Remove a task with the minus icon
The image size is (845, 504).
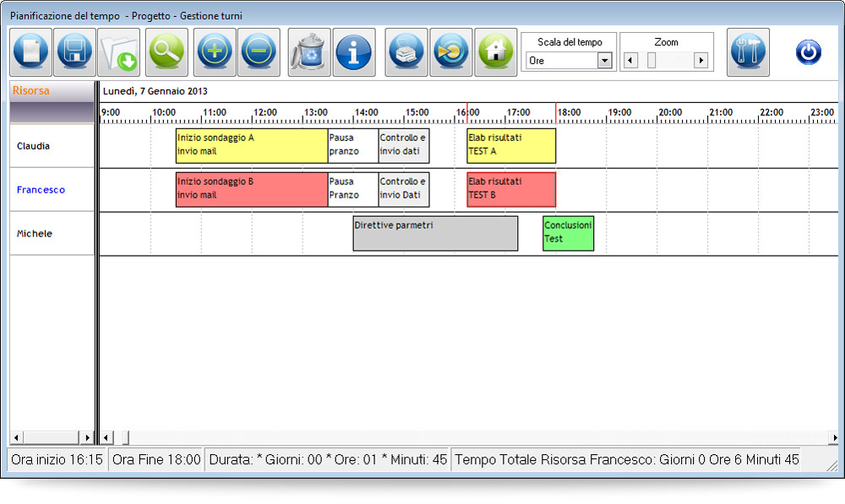[259, 52]
